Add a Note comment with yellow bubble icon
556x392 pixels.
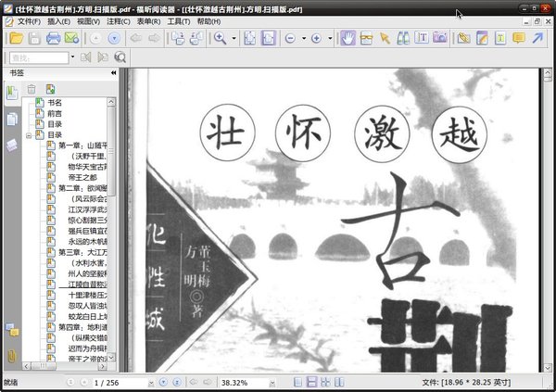519,38
